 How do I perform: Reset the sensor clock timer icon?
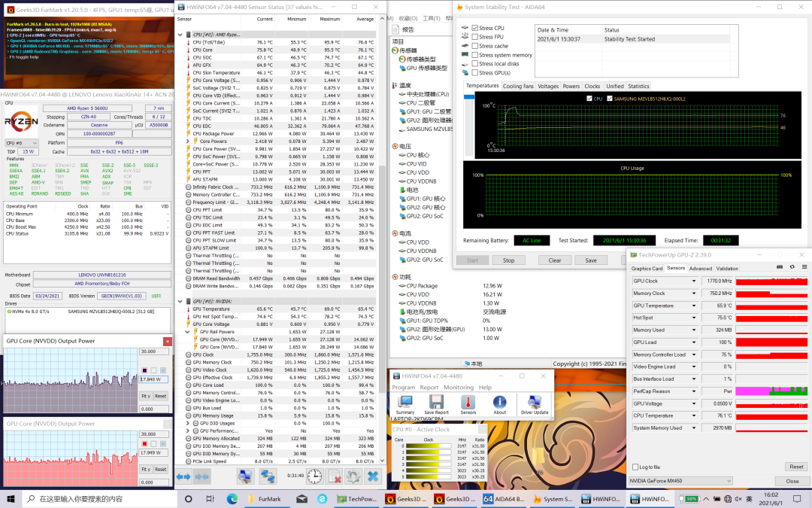314,476
